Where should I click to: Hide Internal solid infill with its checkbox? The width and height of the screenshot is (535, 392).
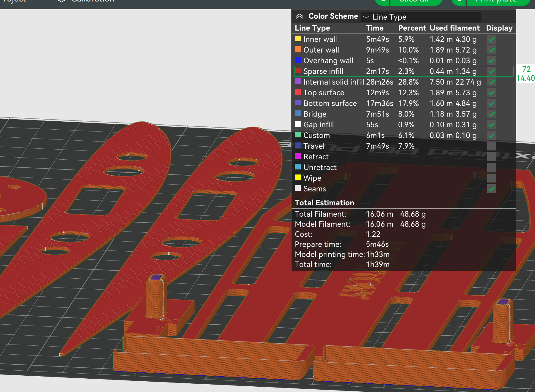pos(492,82)
